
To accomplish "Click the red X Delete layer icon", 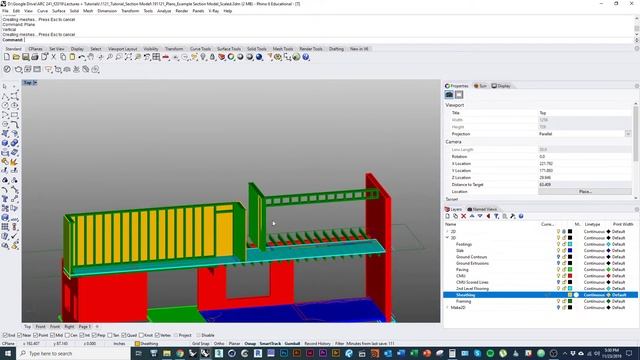I will pos(464,216).
